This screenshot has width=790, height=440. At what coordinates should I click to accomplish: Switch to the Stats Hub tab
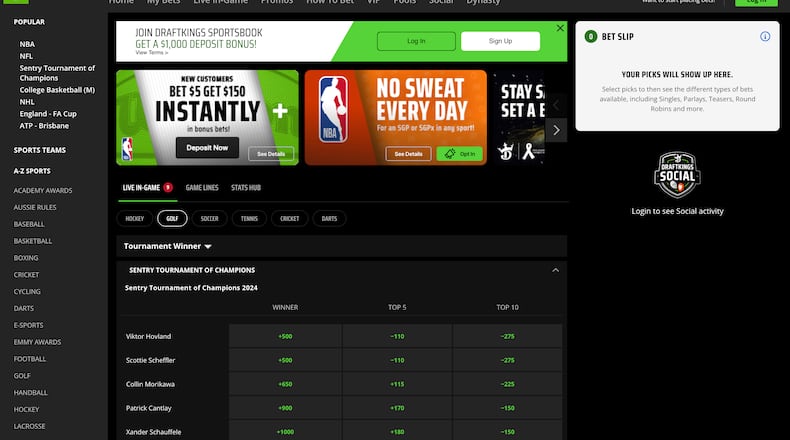pos(246,187)
